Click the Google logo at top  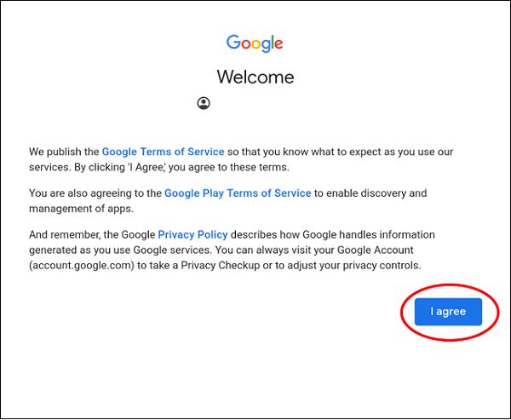tap(255, 43)
